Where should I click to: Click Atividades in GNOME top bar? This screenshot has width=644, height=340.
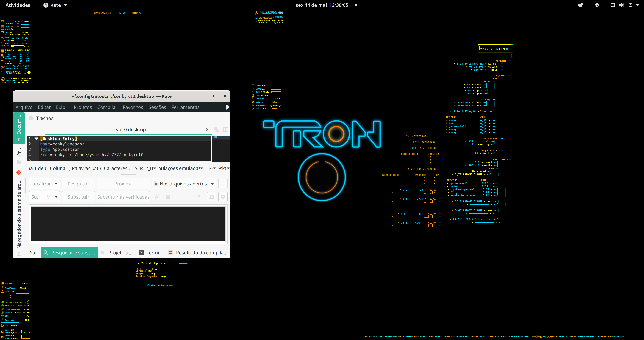[x=18, y=5]
